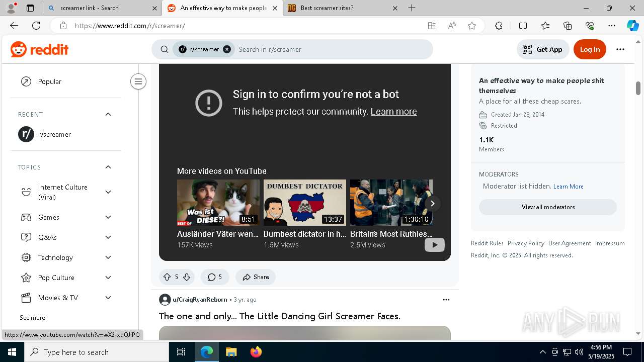Open Firefox from the taskbar
Image resolution: width=644 pixels, height=362 pixels.
[x=256, y=352]
